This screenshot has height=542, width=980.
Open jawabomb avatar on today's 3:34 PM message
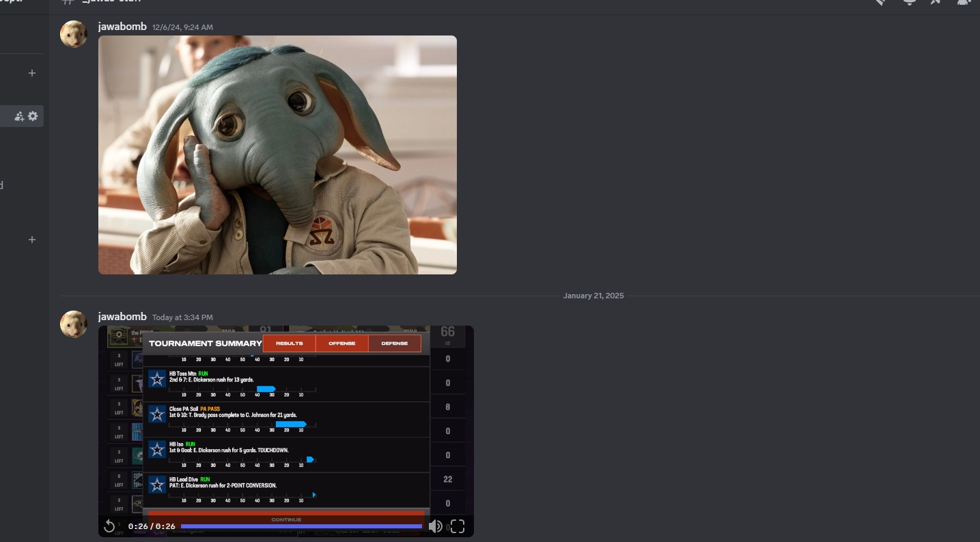click(x=74, y=324)
